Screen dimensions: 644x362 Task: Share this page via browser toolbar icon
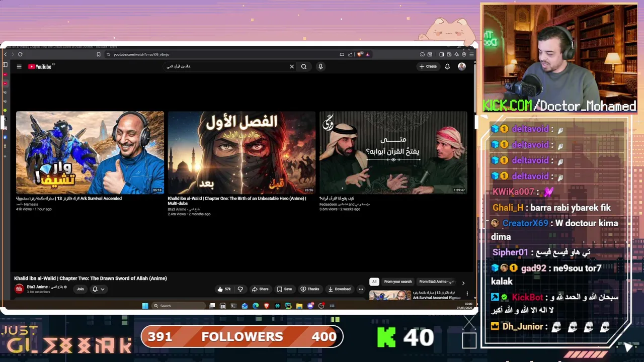350,54
